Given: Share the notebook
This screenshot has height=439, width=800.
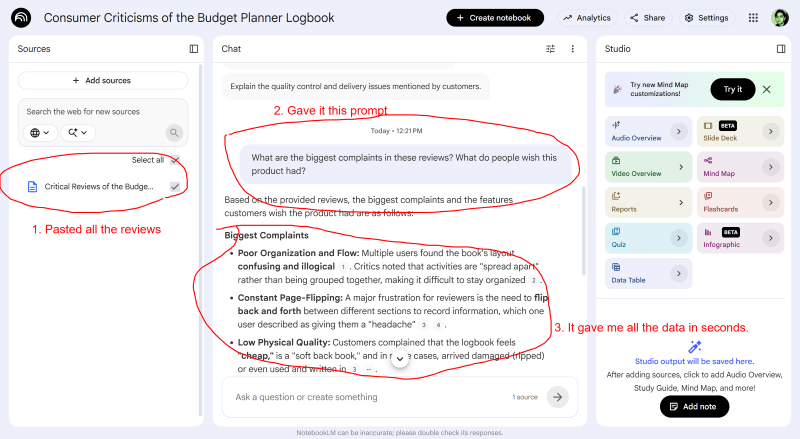Looking at the screenshot, I should tap(648, 18).
